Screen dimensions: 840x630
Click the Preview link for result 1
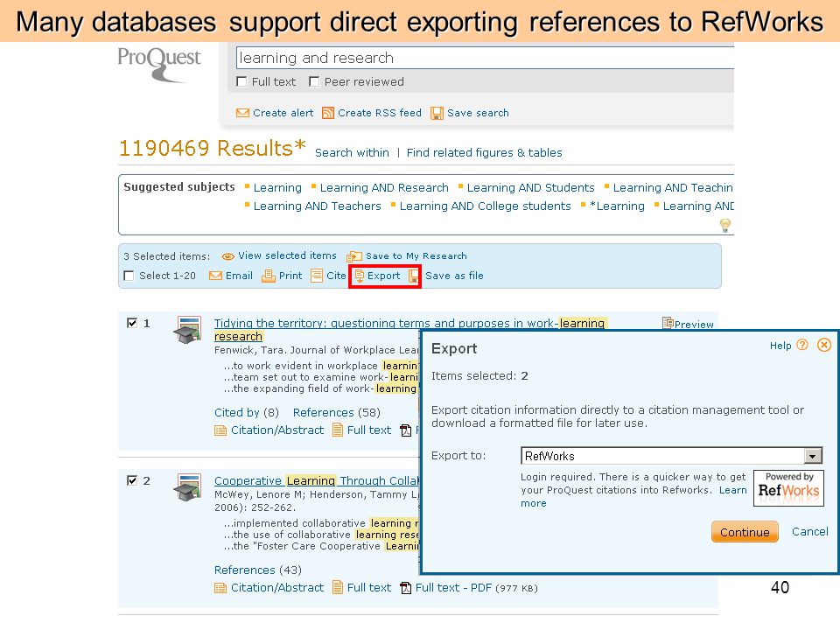pos(694,324)
